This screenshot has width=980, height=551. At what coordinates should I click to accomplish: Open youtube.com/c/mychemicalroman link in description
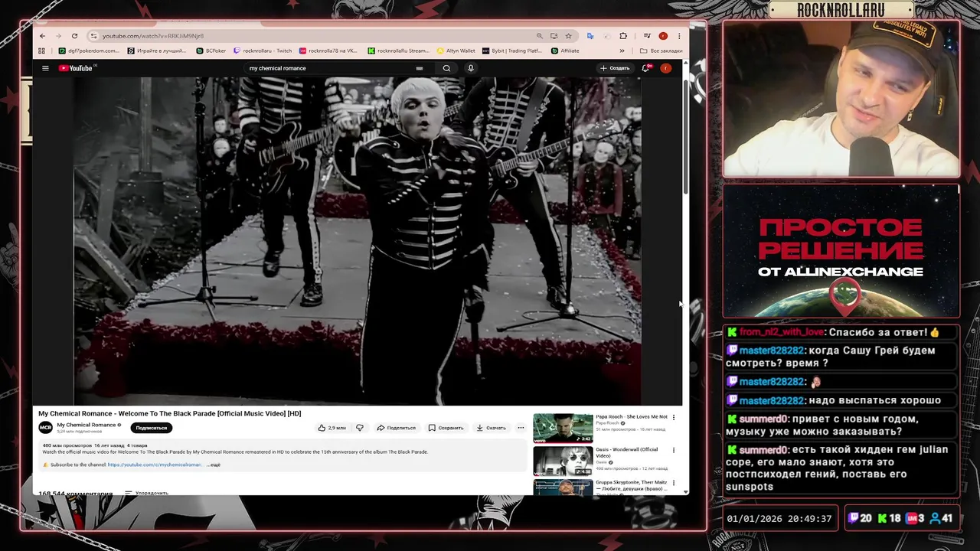click(155, 465)
